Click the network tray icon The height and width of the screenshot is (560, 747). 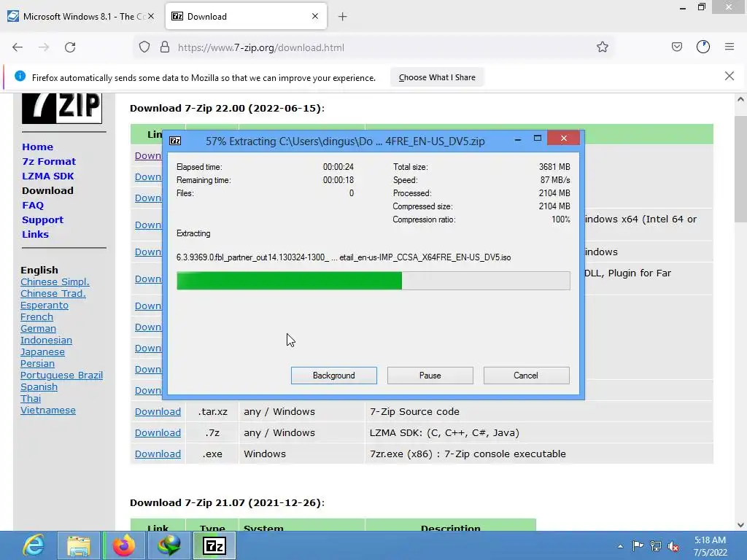click(656, 546)
